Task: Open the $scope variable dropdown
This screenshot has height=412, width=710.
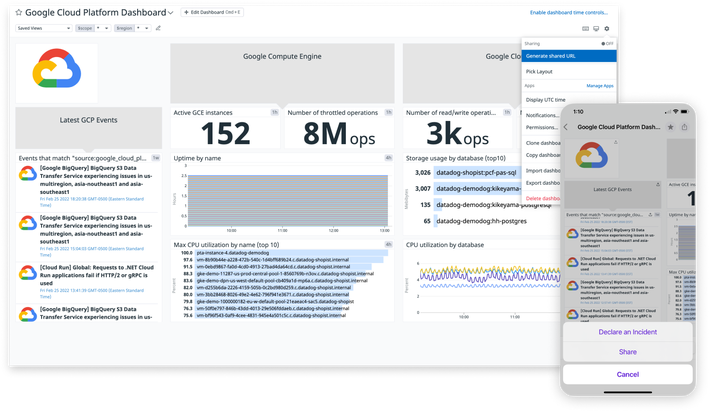Action: 93,28
